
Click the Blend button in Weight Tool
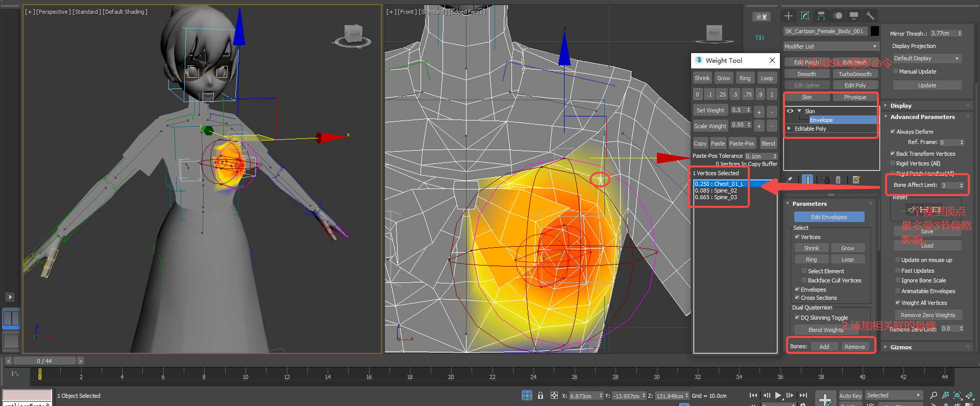[x=768, y=144]
